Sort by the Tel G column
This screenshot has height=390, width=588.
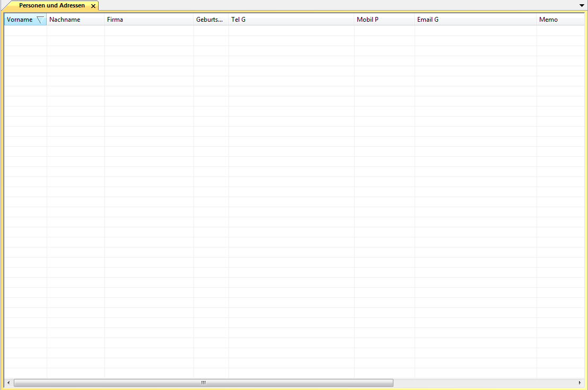291,20
